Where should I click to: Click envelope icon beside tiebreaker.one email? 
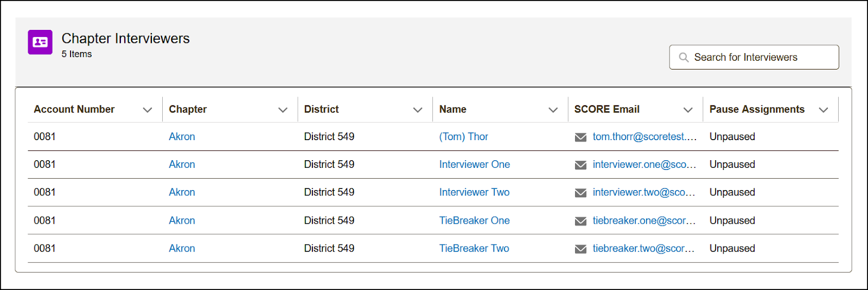(x=580, y=221)
